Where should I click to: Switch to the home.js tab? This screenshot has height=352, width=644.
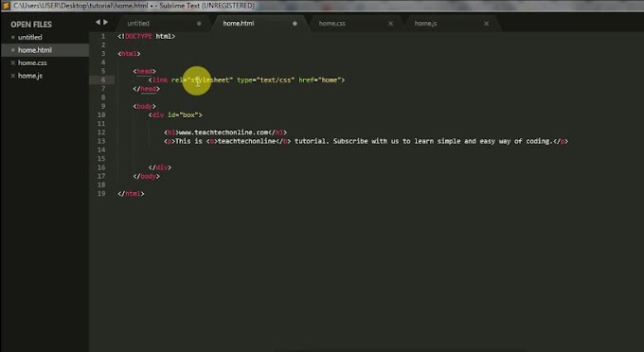click(425, 24)
